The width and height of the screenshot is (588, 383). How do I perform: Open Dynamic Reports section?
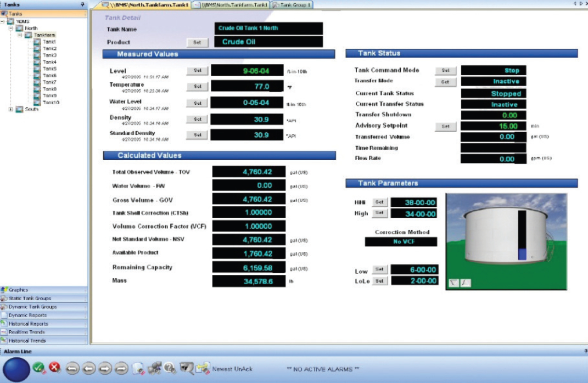point(43,315)
